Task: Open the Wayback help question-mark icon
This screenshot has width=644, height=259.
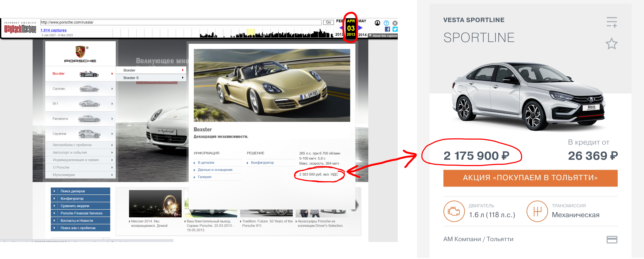Action: click(x=386, y=23)
